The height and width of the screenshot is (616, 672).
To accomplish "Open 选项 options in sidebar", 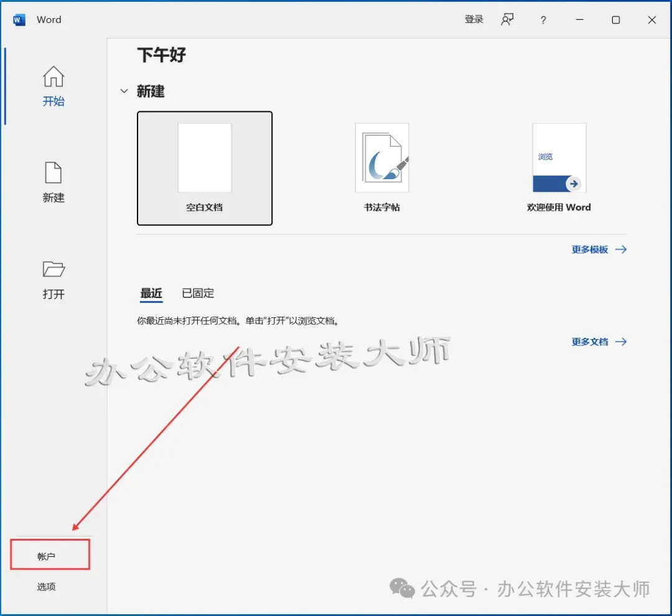I will (46, 587).
